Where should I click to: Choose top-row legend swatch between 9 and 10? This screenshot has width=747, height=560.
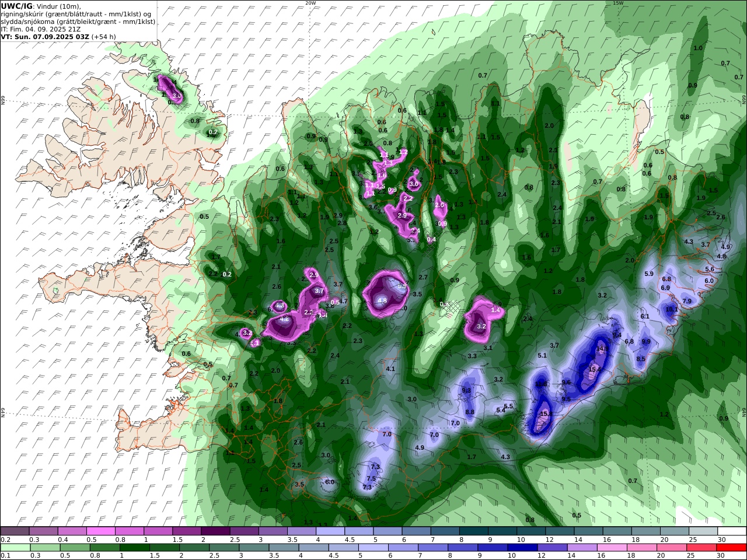(502, 531)
